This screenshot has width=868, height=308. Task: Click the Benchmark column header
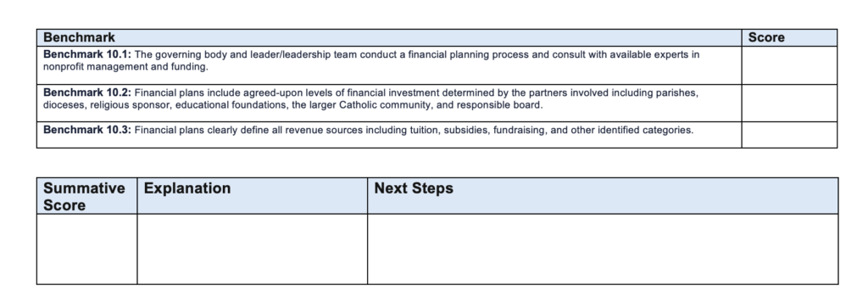click(x=389, y=37)
